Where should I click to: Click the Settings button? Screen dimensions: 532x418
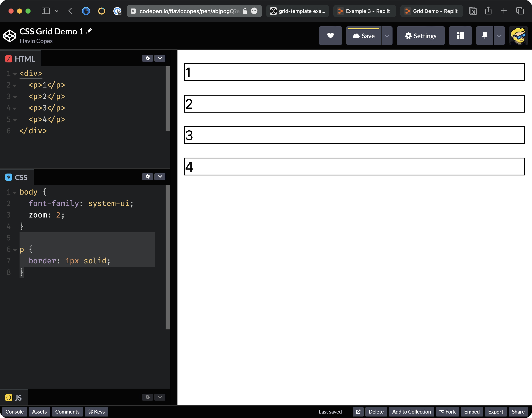pyautogui.click(x=421, y=36)
